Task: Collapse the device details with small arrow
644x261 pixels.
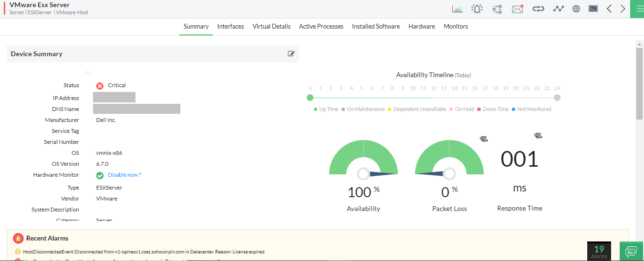Action: (x=87, y=72)
